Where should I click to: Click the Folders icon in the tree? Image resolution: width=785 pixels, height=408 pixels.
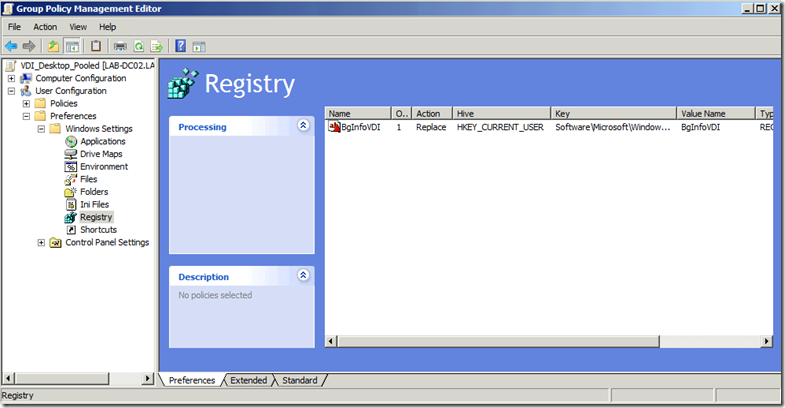71,192
